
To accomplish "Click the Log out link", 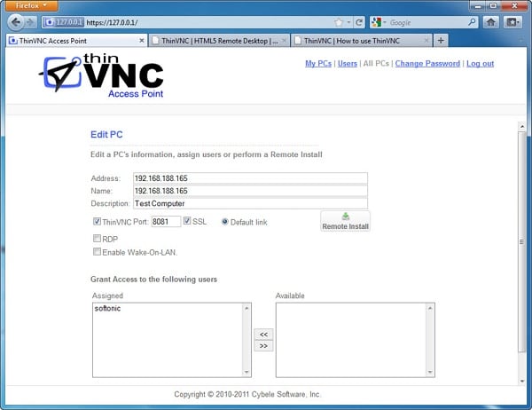I will pos(480,64).
